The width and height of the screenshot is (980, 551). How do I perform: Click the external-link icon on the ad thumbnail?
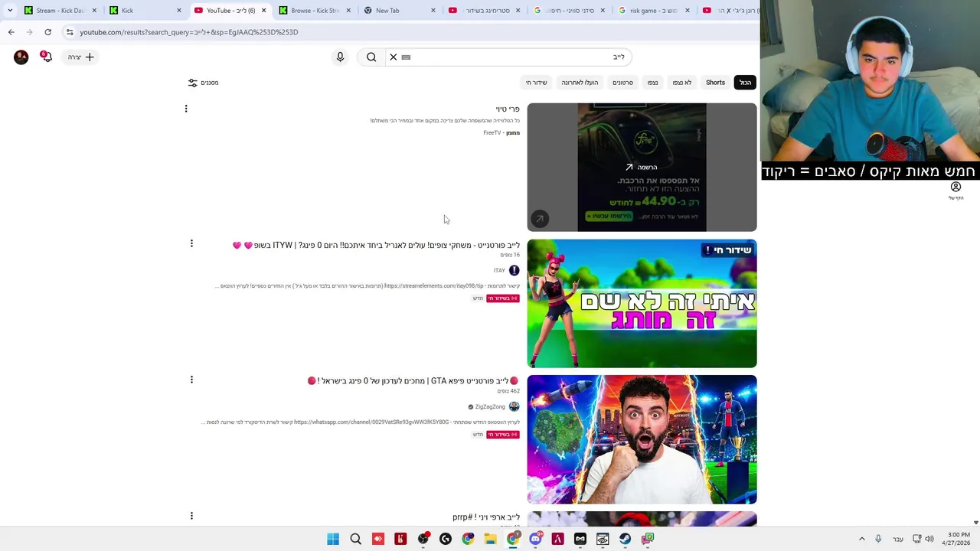tap(539, 219)
